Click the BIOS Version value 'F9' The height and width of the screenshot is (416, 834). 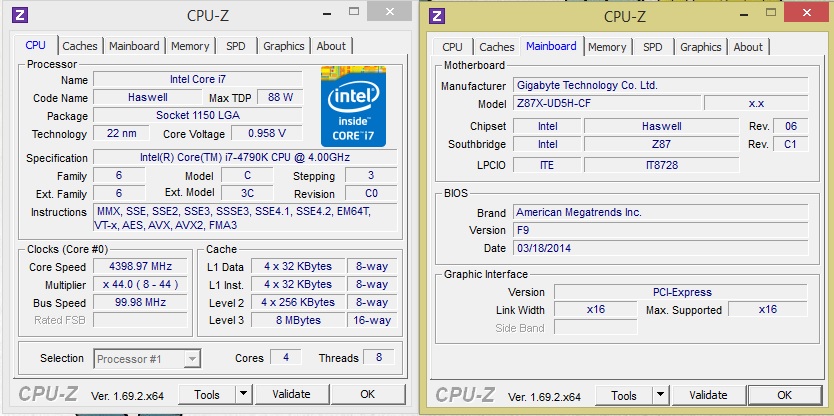(661, 230)
